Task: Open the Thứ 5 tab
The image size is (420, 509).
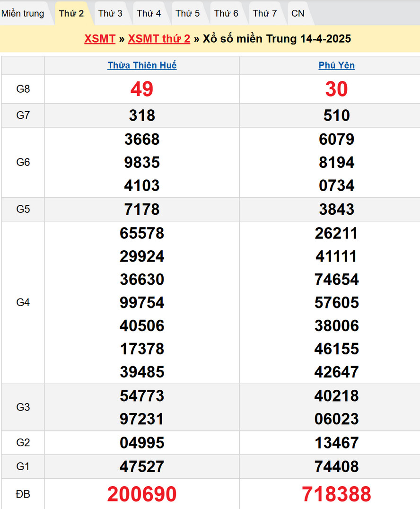Action: click(x=188, y=13)
